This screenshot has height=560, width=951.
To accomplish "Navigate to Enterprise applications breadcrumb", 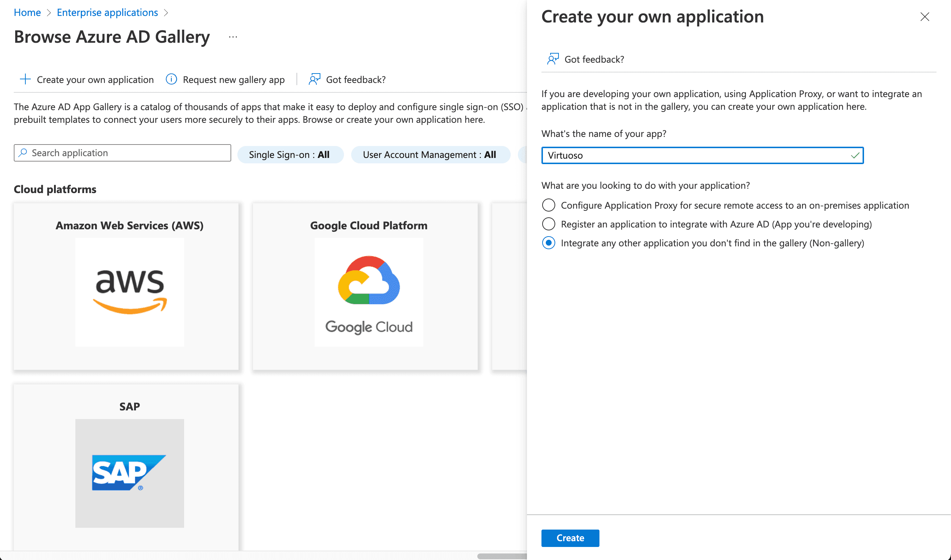I will [107, 12].
